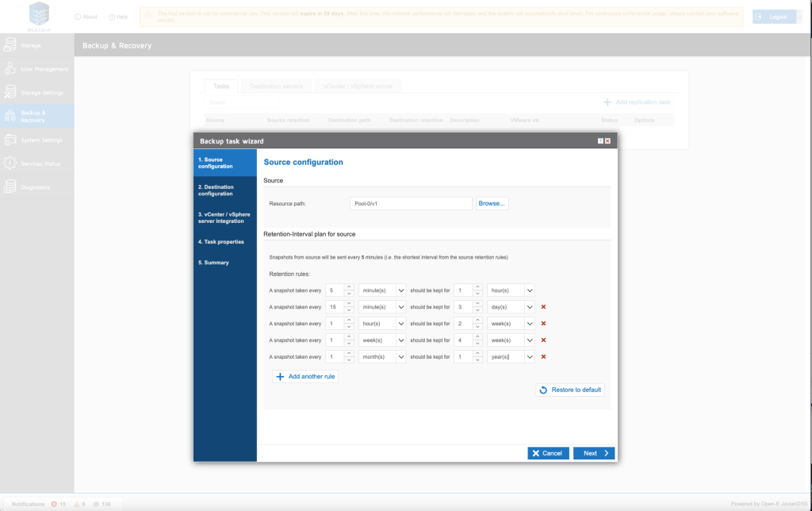
Task: Click the red X on the weekly rule
Action: (543, 340)
